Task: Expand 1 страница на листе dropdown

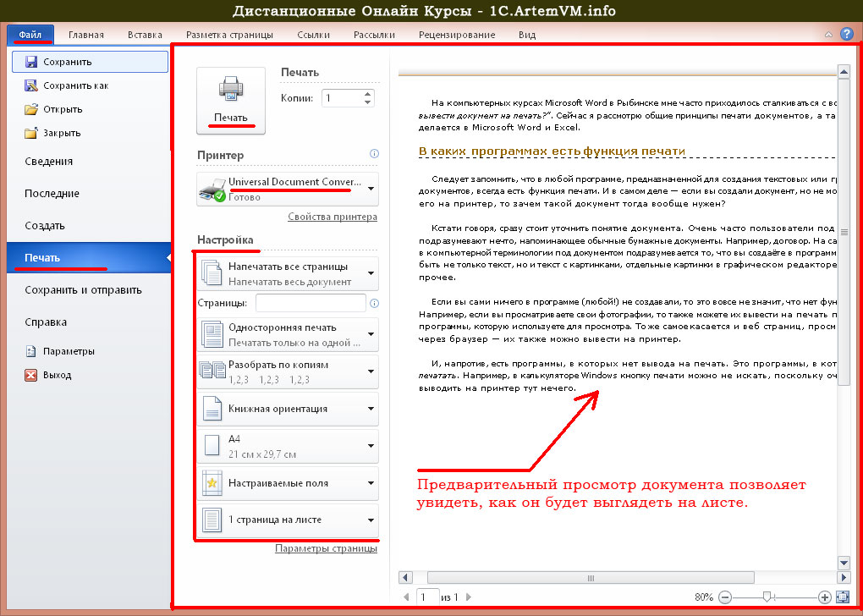Action: (371, 520)
